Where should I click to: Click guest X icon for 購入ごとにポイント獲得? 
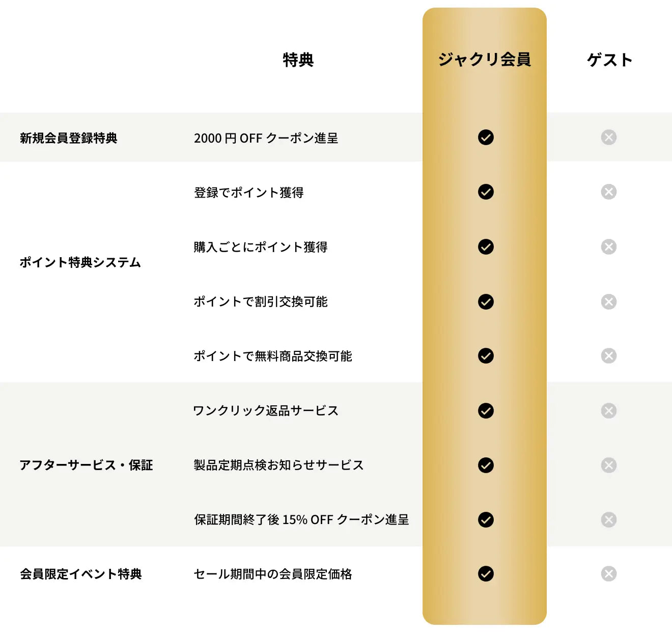coord(608,247)
